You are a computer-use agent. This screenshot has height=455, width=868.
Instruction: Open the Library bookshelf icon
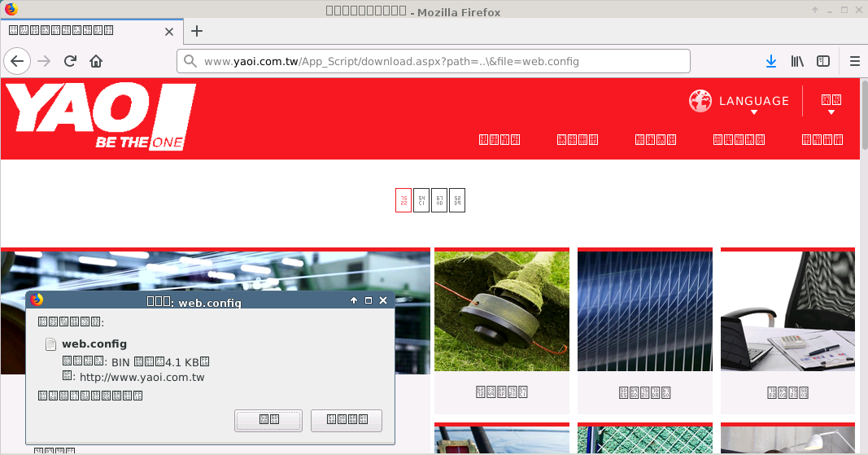[797, 61]
